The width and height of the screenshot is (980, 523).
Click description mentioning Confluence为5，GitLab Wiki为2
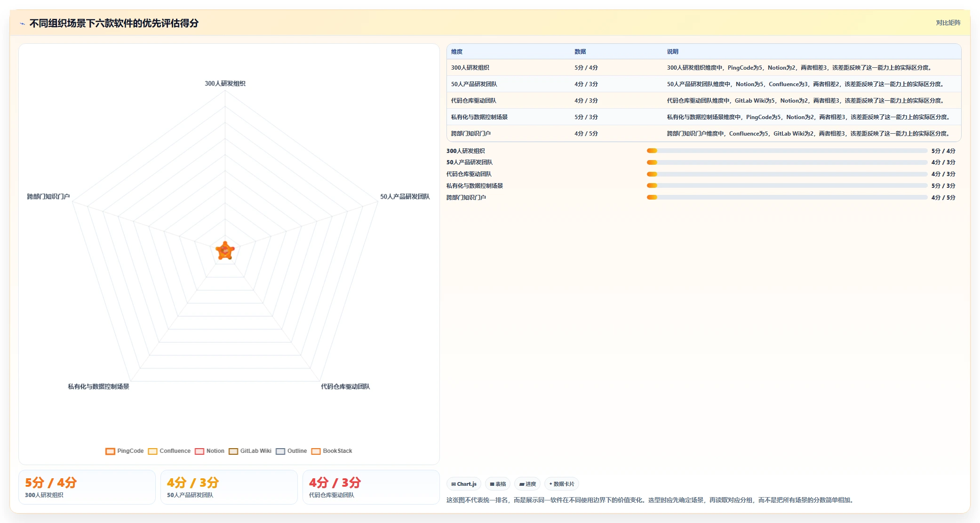[x=810, y=134]
